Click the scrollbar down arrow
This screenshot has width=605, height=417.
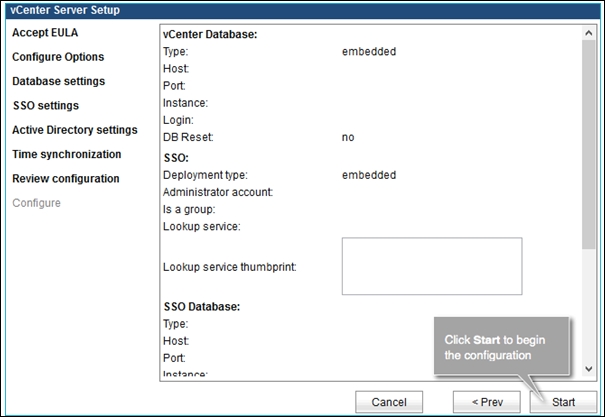click(x=588, y=369)
